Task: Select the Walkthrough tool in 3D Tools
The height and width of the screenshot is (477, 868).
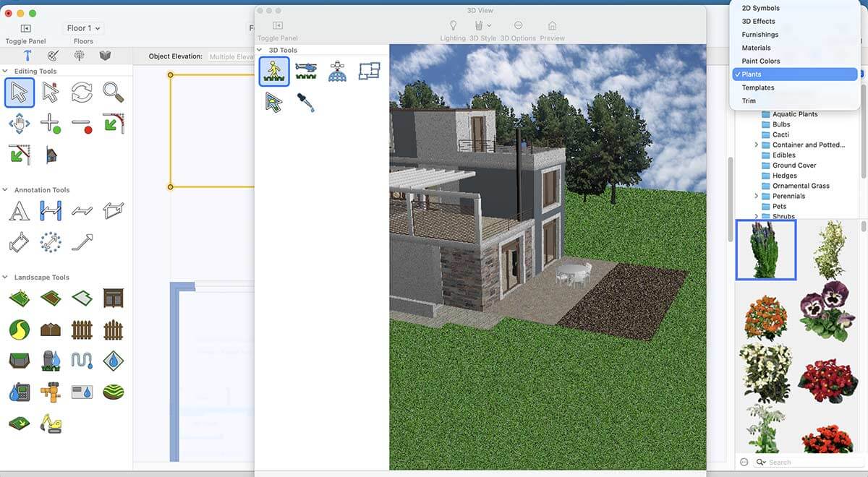Action: pyautogui.click(x=274, y=71)
